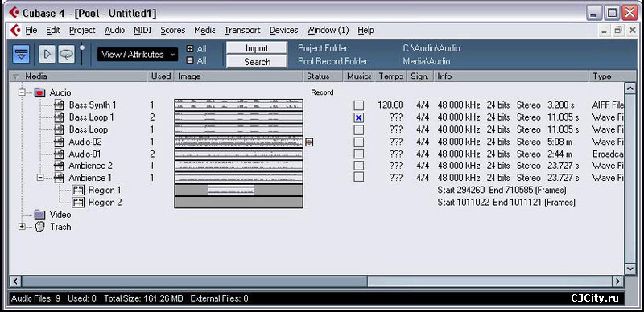Screen dimensions: 644x312
Task: Enable the Loop audition icon
Action: pyautogui.click(x=66, y=54)
